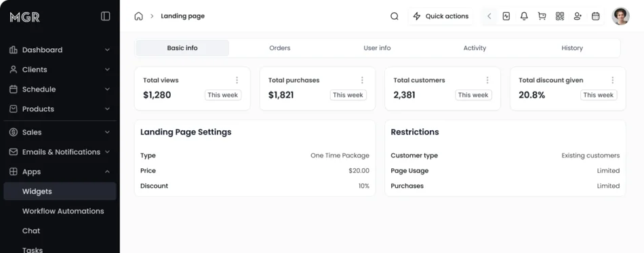Switch to the Orders tab

[280, 48]
